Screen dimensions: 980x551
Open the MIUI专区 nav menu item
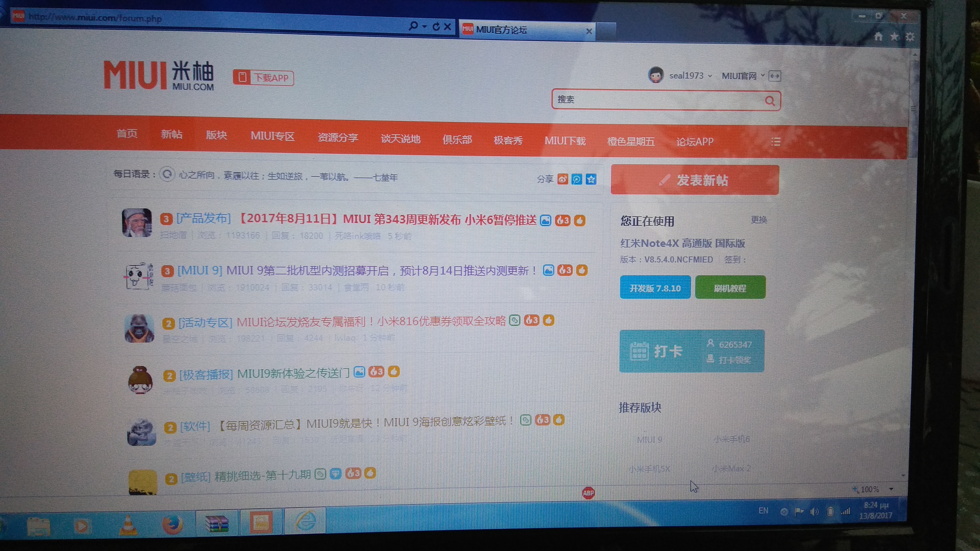coord(272,136)
